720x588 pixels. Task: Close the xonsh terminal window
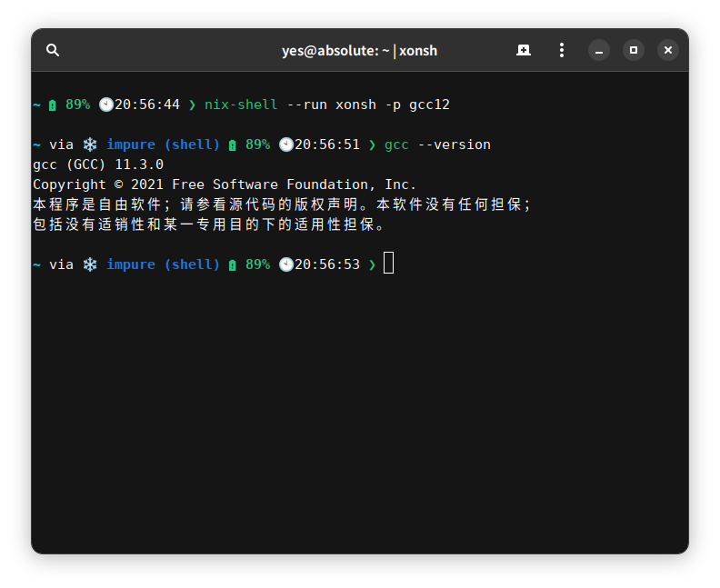pos(668,50)
